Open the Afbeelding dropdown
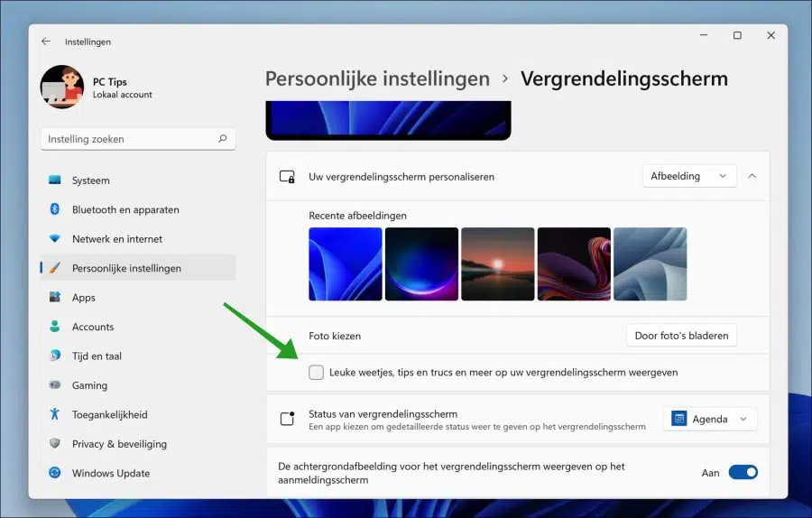 tap(689, 176)
